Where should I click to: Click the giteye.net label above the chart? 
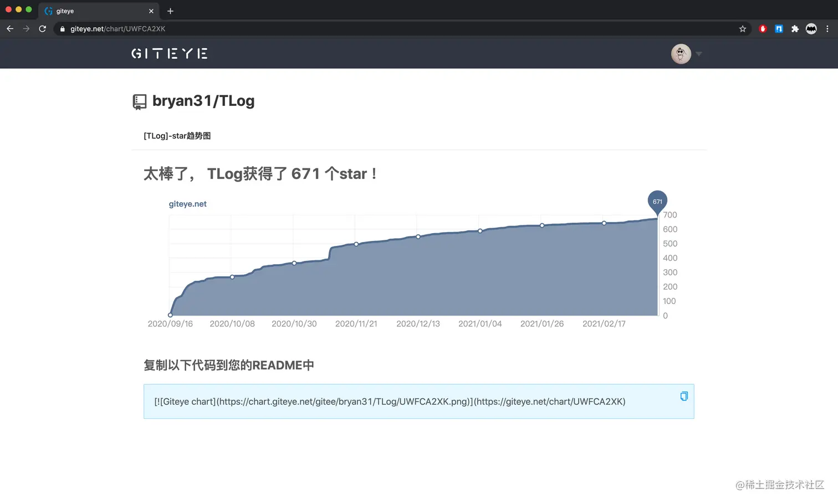[188, 204]
